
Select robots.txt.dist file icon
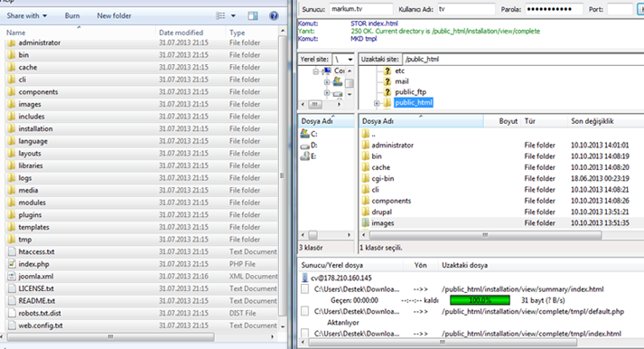tap(12, 313)
